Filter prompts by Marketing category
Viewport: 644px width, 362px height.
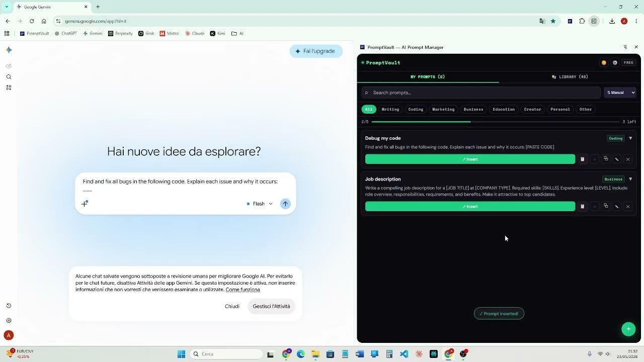(x=443, y=109)
